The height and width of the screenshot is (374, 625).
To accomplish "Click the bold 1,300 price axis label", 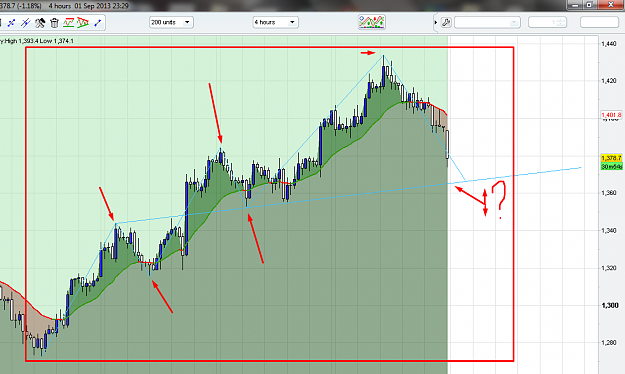I will click(x=610, y=305).
